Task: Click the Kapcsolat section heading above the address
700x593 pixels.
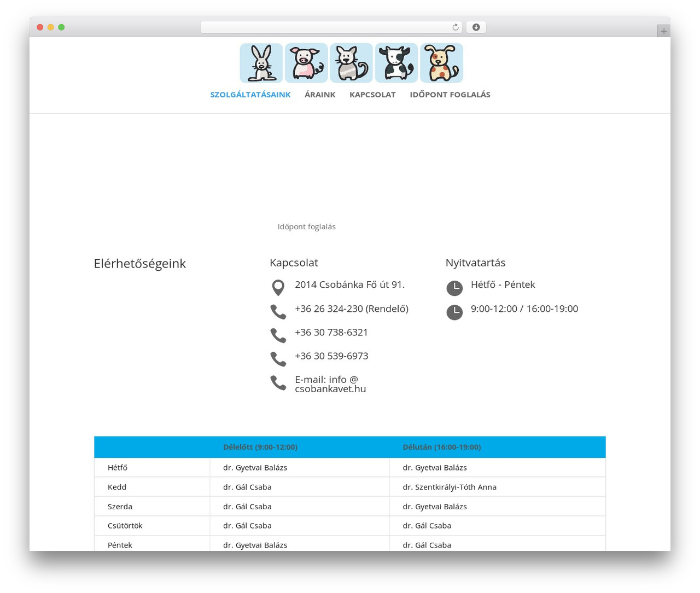Action: pos(294,263)
